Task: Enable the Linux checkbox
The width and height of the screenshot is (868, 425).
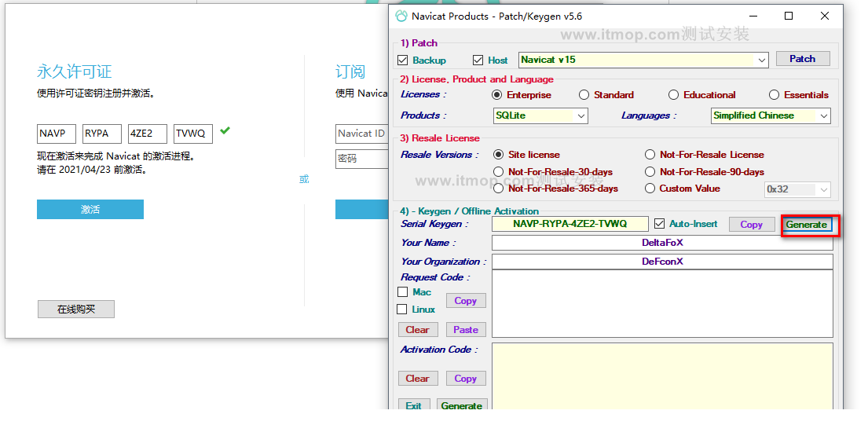Action: 402,309
